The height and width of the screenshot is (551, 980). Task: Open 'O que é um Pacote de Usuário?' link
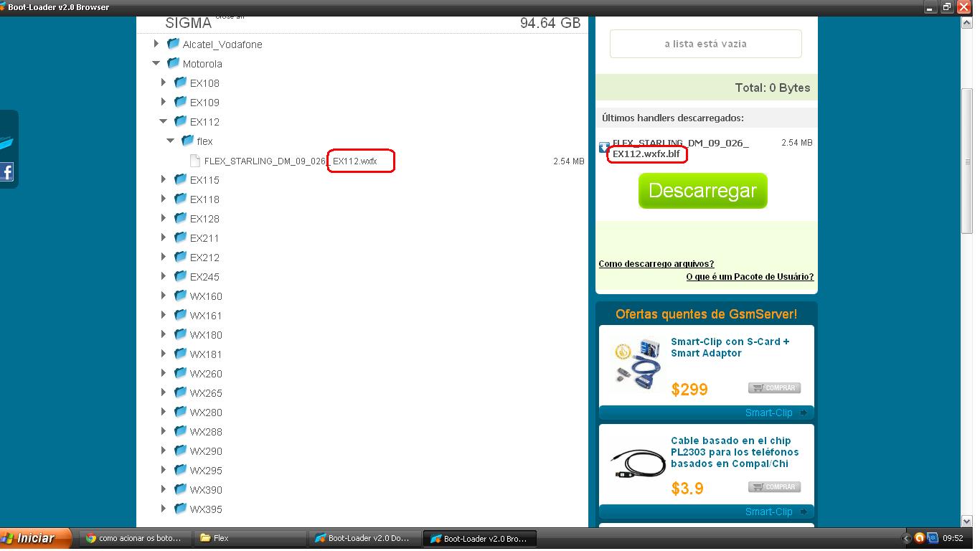pyautogui.click(x=750, y=277)
